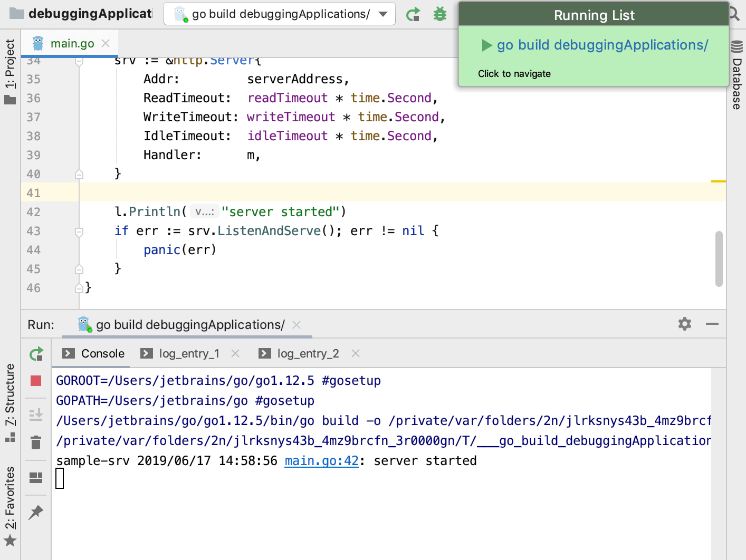Image resolution: width=746 pixels, height=560 pixels.
Task: Stop the running process with red square
Action: pyautogui.click(x=36, y=381)
